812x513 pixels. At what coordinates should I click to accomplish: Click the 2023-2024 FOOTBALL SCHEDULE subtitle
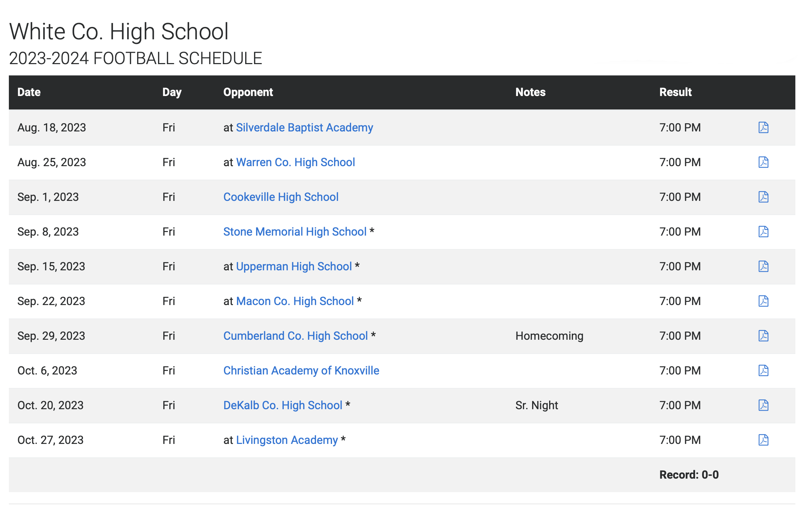(x=135, y=58)
